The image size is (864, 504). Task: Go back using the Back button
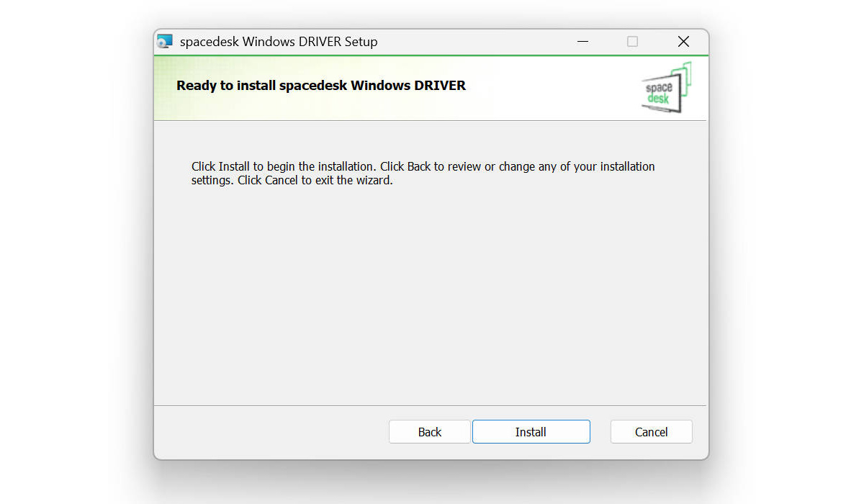[x=429, y=432]
